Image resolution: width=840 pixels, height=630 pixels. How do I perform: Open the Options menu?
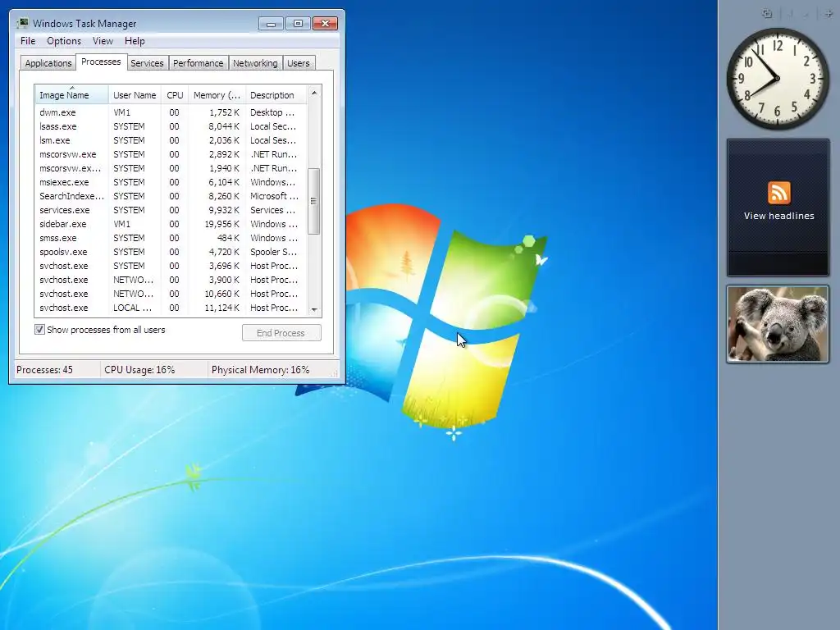coord(64,41)
